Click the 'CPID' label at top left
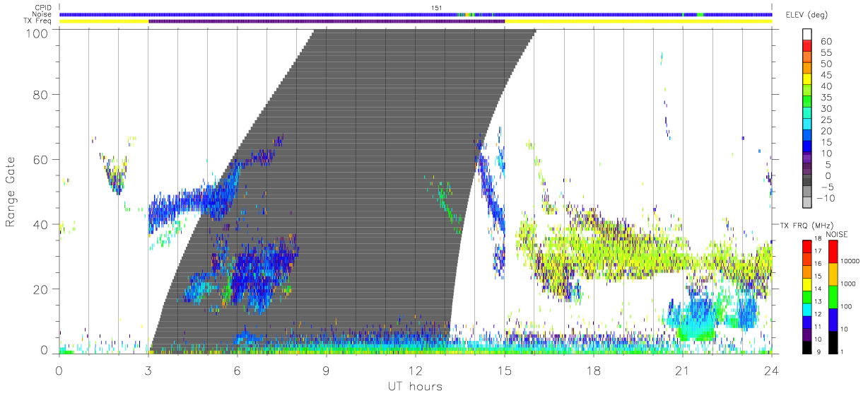 pyautogui.click(x=44, y=8)
